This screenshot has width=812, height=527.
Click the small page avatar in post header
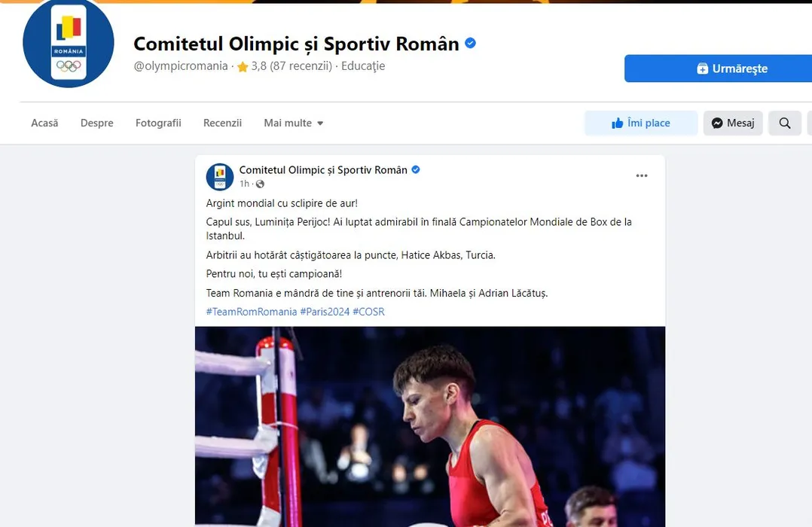click(x=220, y=176)
